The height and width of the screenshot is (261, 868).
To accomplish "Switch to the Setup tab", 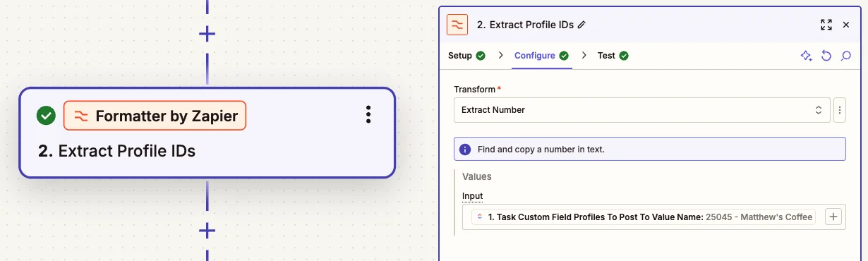I will (466, 56).
